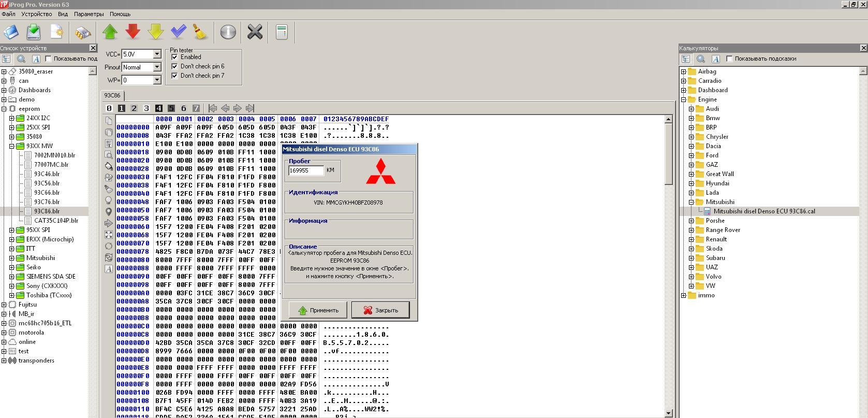This screenshot has width=868, height=418.
Task: Toggle Don't check pin 6 checkbox
Action: (174, 66)
